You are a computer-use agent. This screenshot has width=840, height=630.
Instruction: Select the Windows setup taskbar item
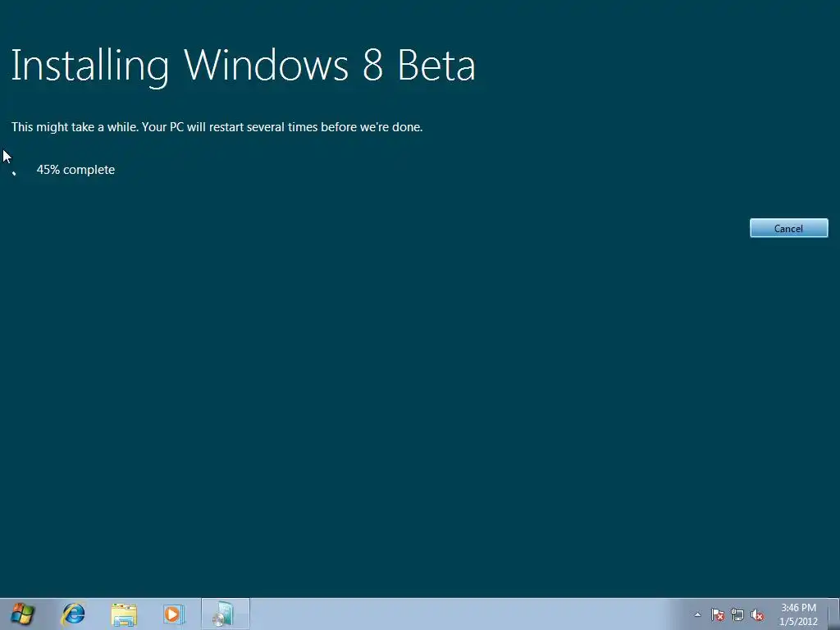[x=225, y=614]
